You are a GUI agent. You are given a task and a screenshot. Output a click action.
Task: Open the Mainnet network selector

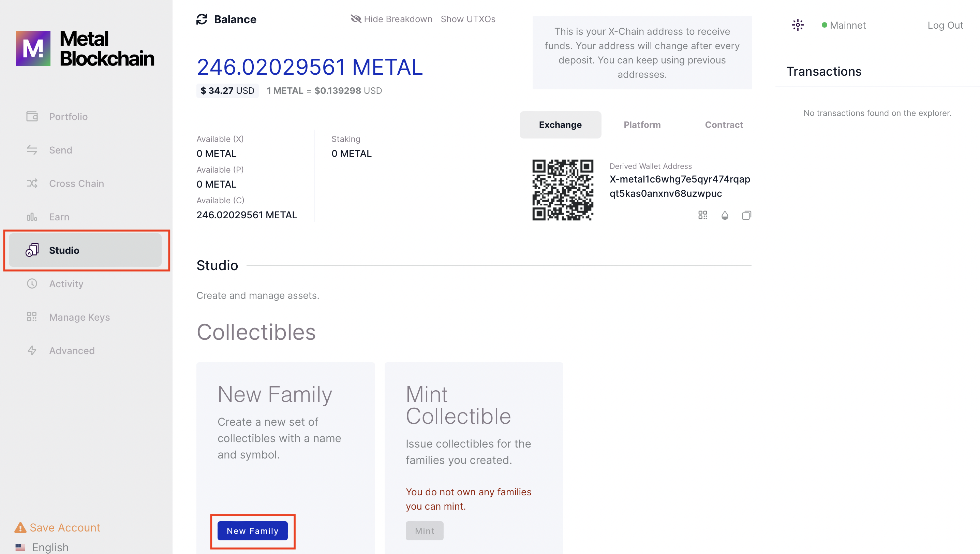[844, 25]
